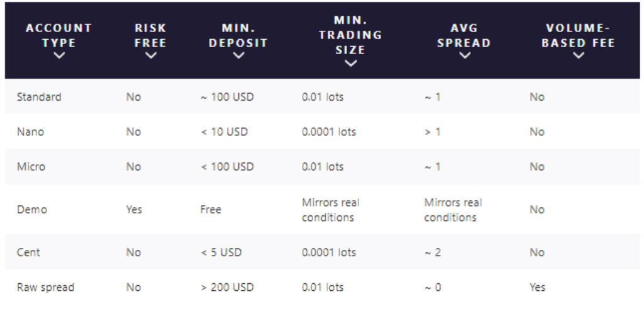Image resolution: width=644 pixels, height=316 pixels.
Task: Click the chevron under Risk Free header
Action: click(x=151, y=55)
